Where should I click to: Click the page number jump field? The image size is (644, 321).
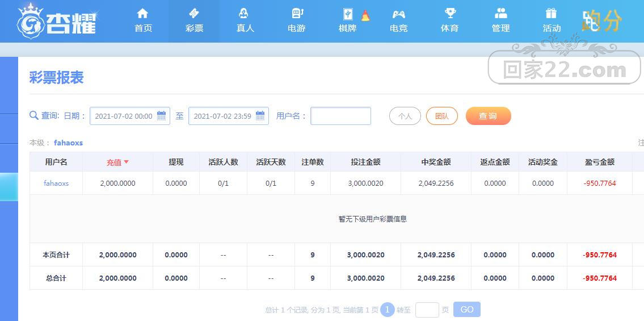click(x=427, y=310)
